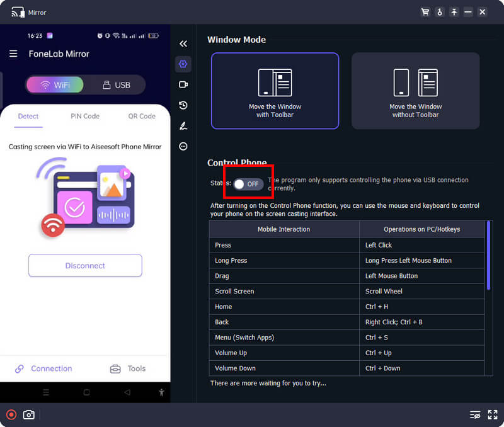Select the drawing pen tool in sidebar
This screenshot has height=427, width=504.
[x=183, y=126]
